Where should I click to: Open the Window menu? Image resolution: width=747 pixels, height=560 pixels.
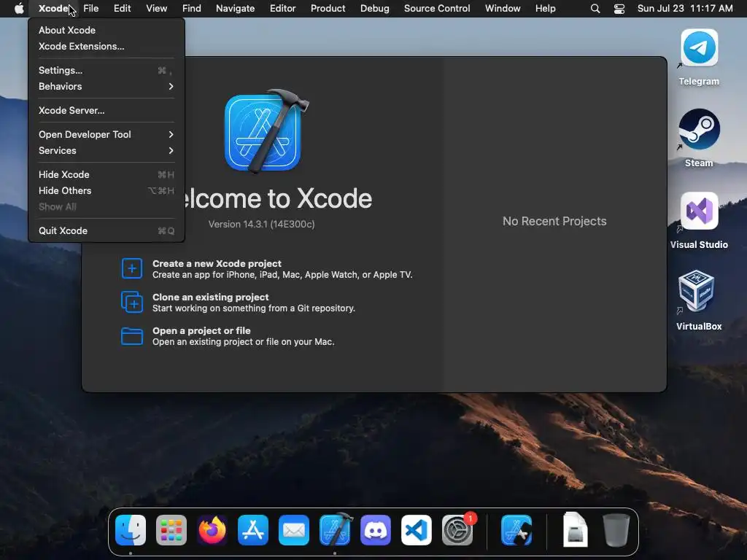click(x=503, y=8)
